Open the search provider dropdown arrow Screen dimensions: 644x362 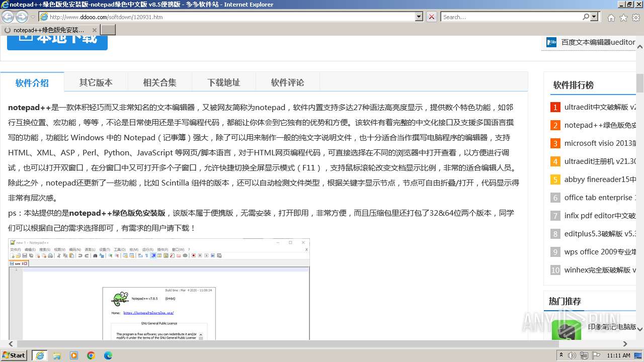[595, 17]
